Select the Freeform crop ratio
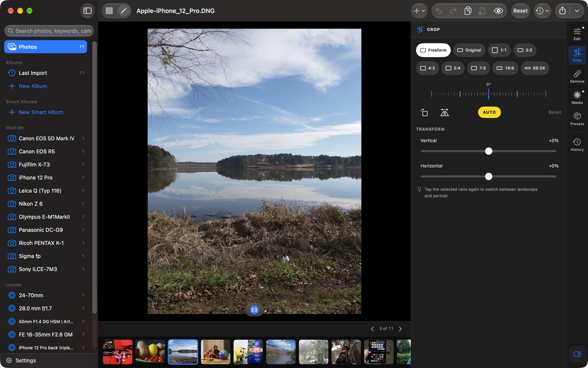Viewport: 588px width, 368px height. pyautogui.click(x=433, y=50)
